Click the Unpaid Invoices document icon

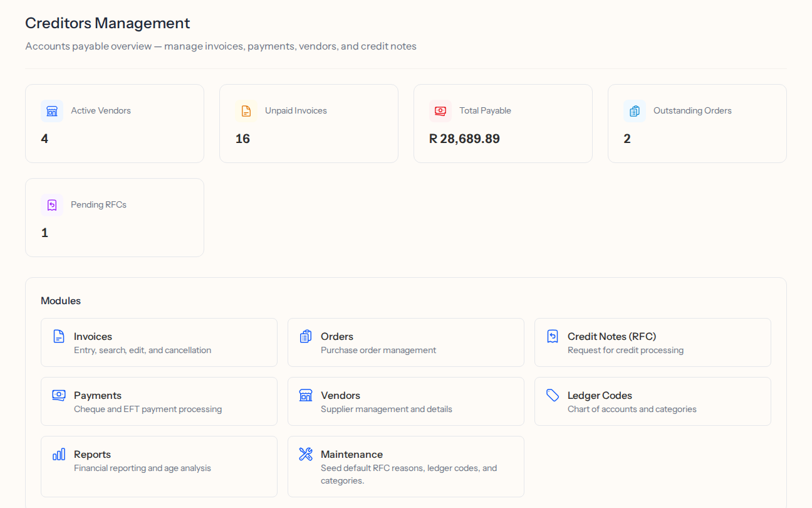(x=246, y=111)
